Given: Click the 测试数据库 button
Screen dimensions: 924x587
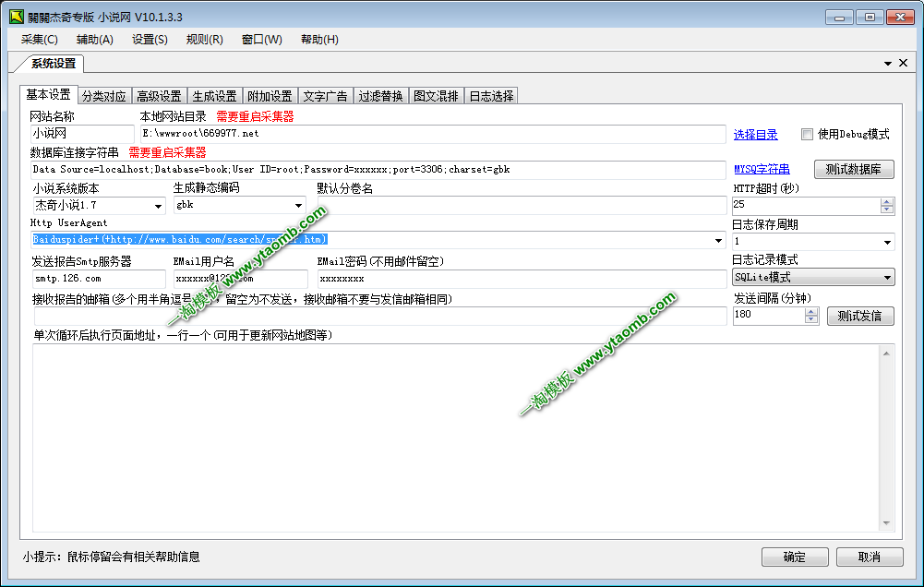Looking at the screenshot, I should click(x=853, y=170).
